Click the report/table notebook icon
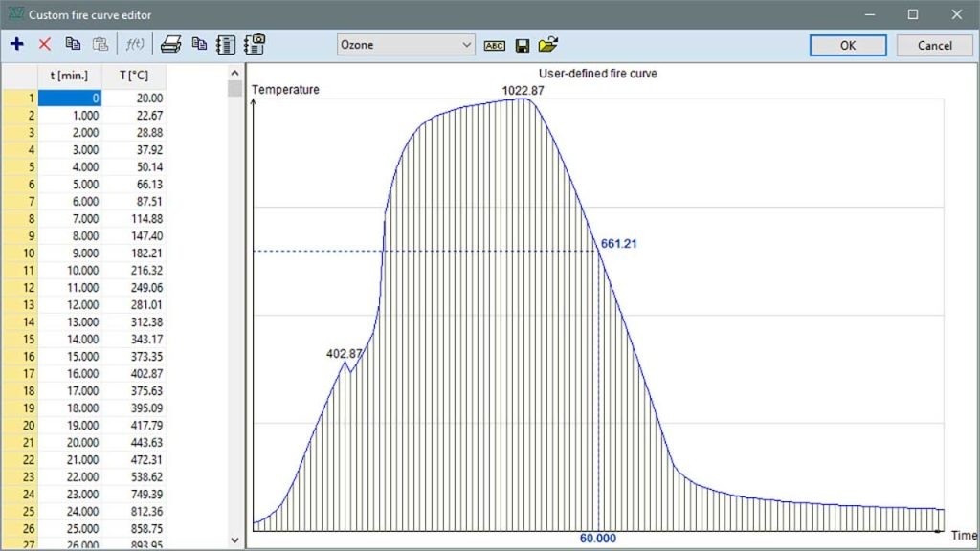Viewport: 980px width, 551px height. 226,44
